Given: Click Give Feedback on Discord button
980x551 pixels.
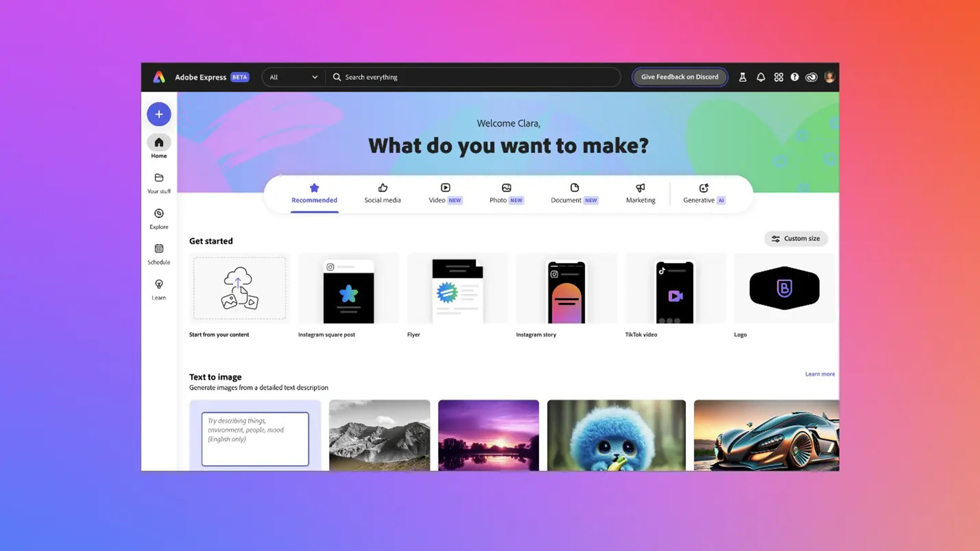Looking at the screenshot, I should (679, 77).
